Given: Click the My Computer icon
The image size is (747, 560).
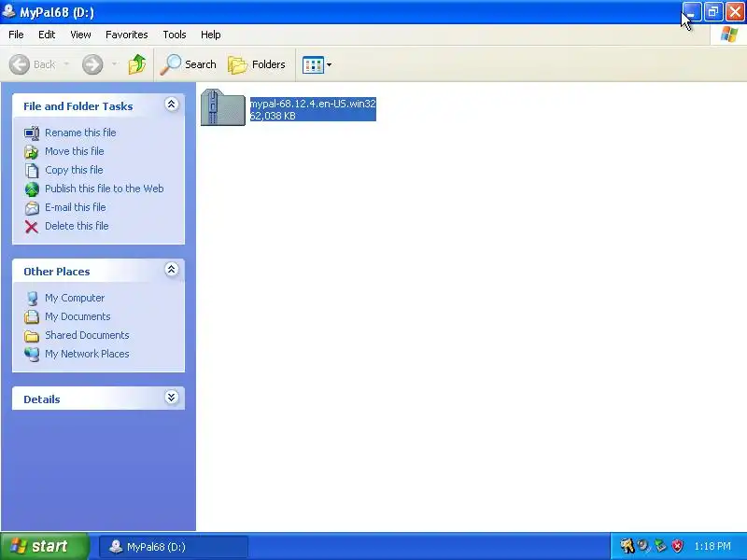Looking at the screenshot, I should point(32,298).
